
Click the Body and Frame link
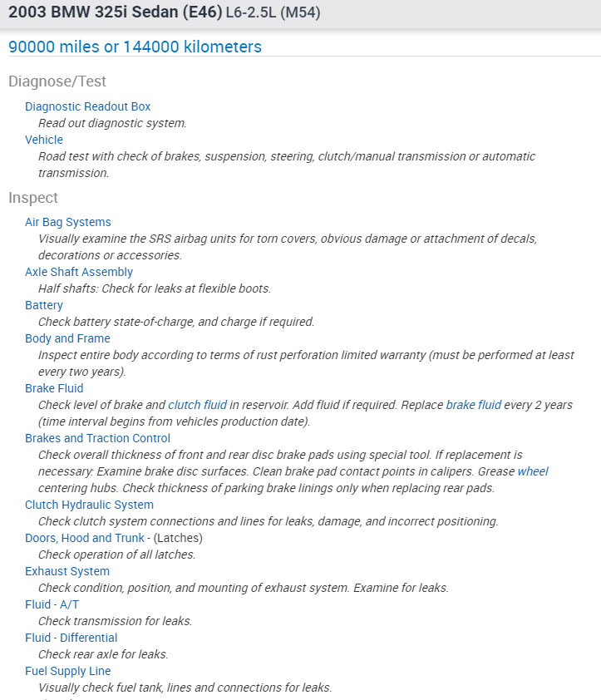pos(67,338)
